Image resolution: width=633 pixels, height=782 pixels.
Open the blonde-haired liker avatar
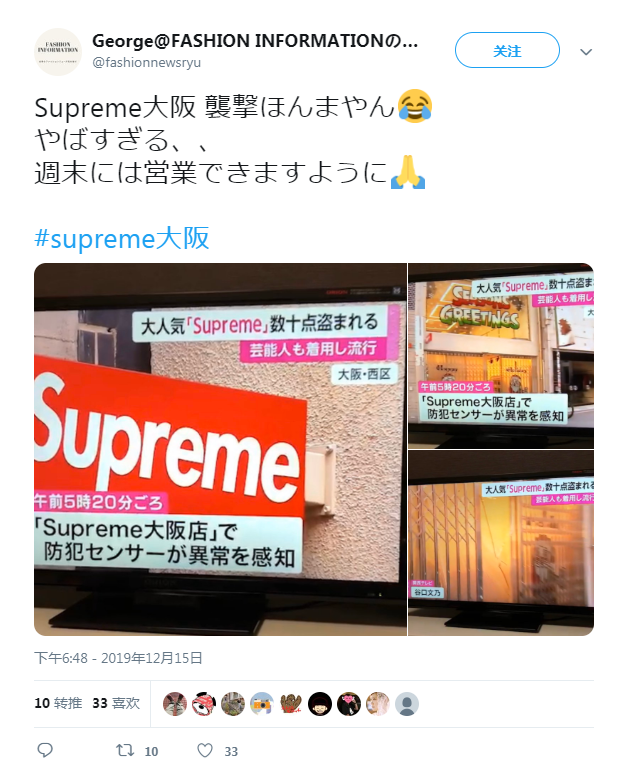tap(378, 704)
